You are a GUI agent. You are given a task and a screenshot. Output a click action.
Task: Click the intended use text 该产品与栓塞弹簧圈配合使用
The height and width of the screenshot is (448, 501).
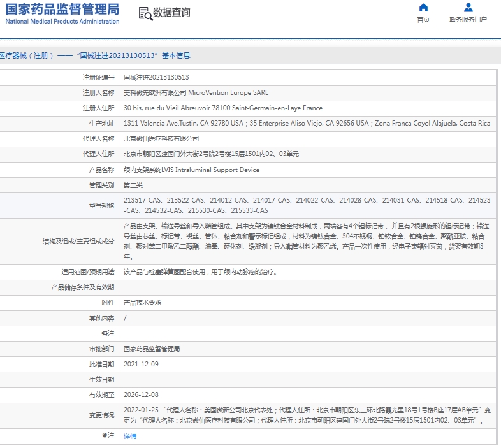point(200,272)
